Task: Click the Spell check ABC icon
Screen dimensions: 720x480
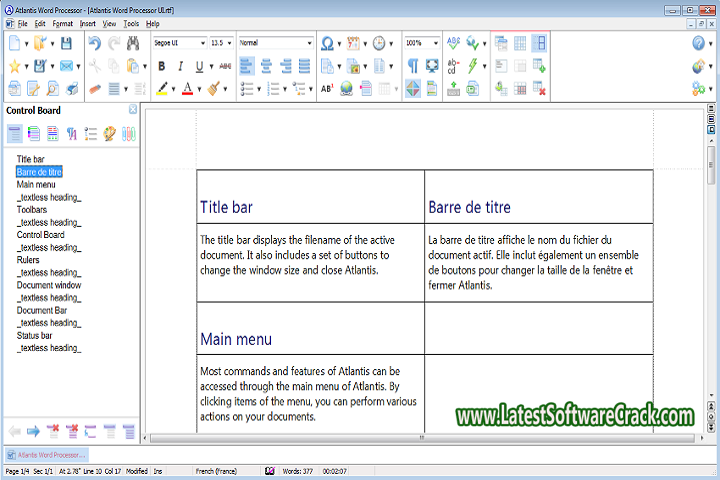Action: click(x=453, y=43)
